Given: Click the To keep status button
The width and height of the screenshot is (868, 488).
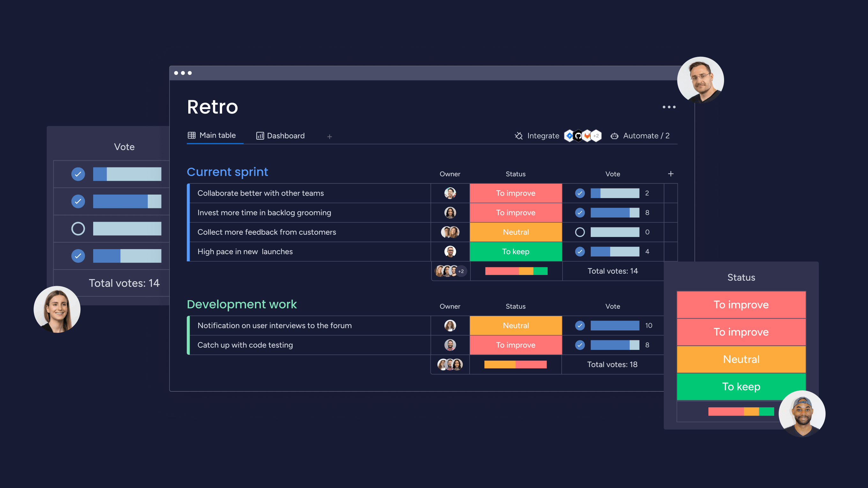Looking at the screenshot, I should [741, 387].
